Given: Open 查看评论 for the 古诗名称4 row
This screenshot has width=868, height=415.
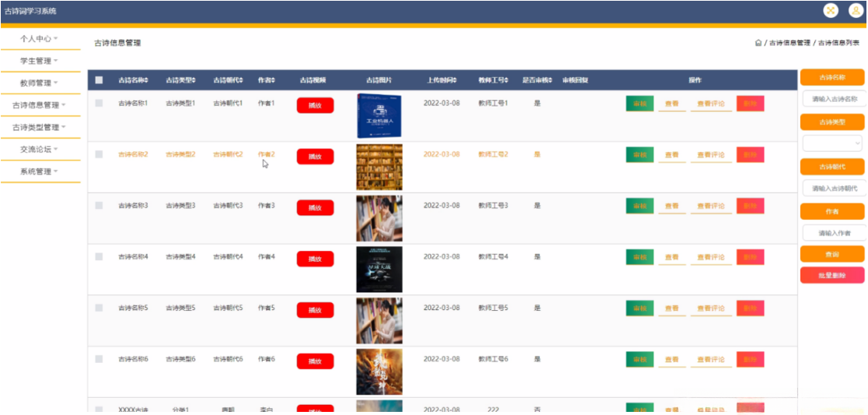Looking at the screenshot, I should (x=711, y=257).
